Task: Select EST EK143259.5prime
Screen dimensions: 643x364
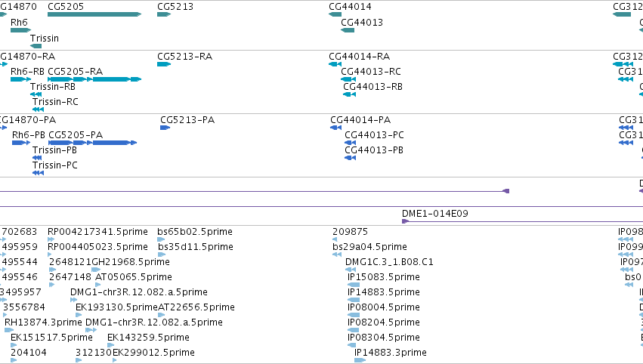Action: pos(148,338)
